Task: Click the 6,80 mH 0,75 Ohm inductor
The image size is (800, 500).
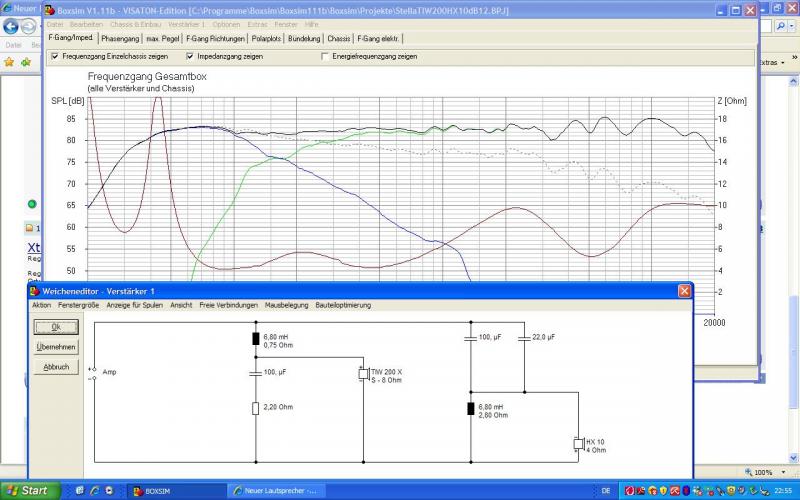Action: pyautogui.click(x=256, y=338)
